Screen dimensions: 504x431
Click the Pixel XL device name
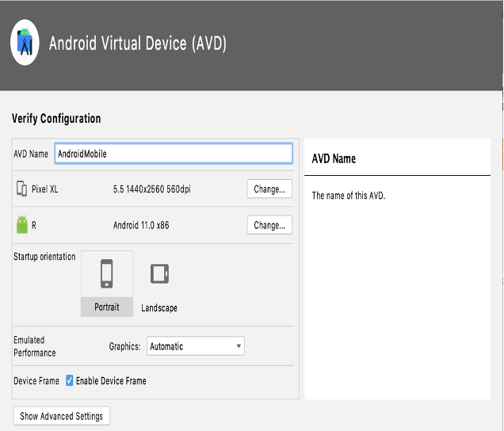pos(44,189)
